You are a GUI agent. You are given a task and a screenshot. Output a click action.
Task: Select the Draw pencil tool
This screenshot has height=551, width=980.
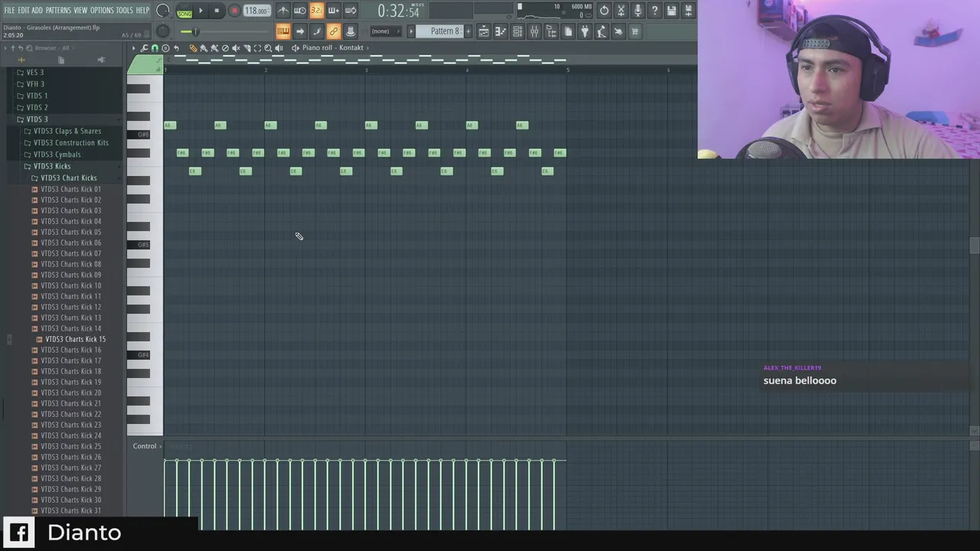(x=193, y=48)
